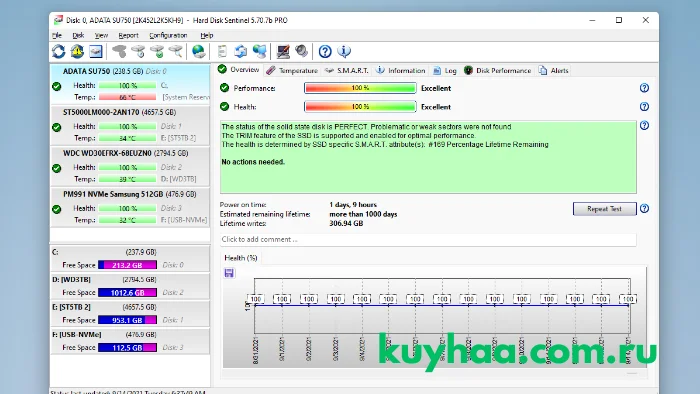Click the yellow warning triangle toolbar icon

pos(77,52)
